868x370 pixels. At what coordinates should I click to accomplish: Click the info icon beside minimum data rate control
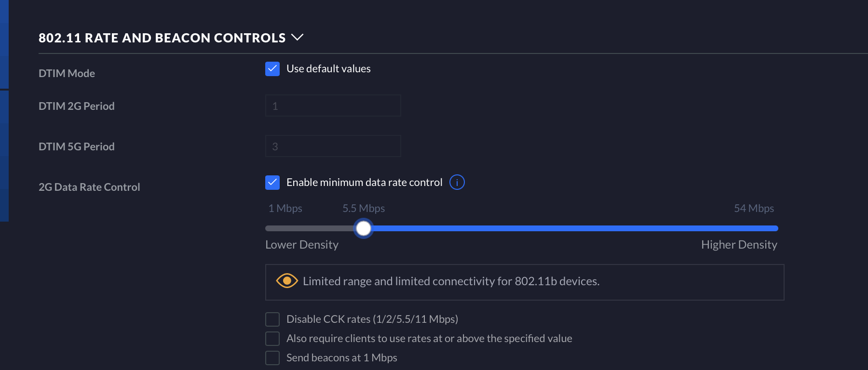[457, 183]
